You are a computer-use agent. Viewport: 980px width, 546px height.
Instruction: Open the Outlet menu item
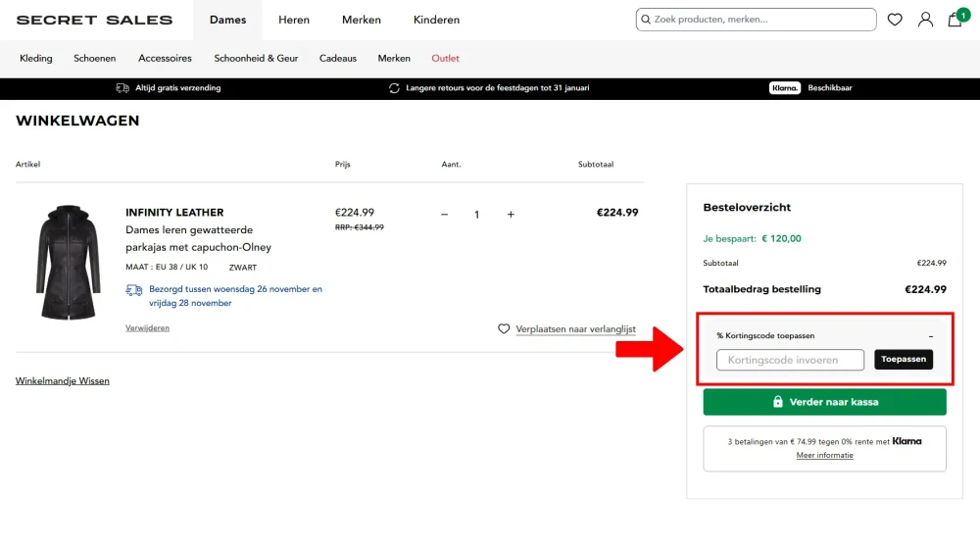click(x=445, y=59)
